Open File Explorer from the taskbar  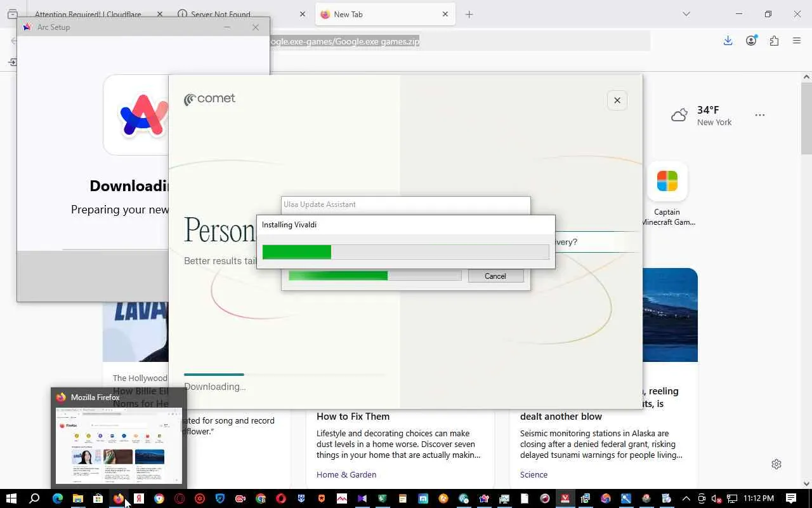click(x=78, y=498)
